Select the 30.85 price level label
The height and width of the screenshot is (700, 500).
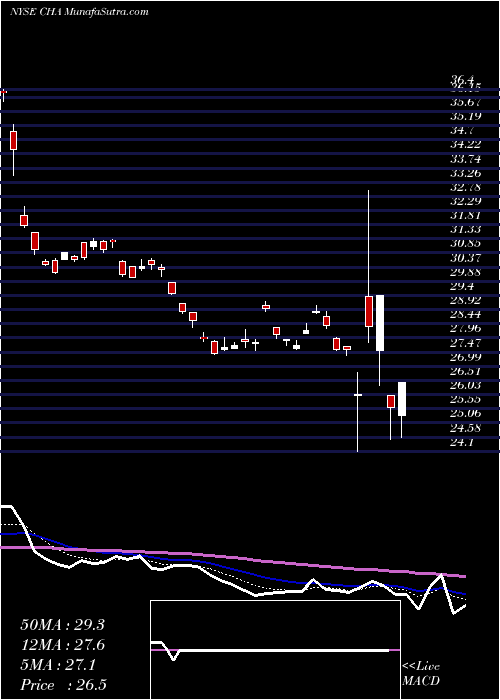coord(466,244)
